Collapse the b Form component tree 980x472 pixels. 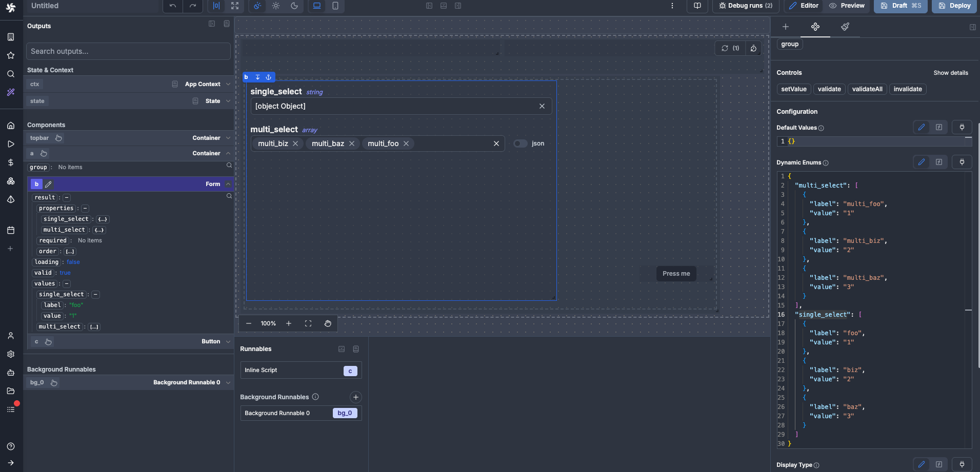point(228,184)
